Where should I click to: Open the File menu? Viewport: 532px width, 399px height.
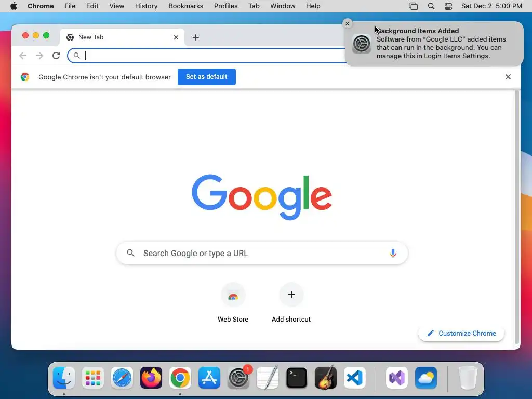(70, 6)
